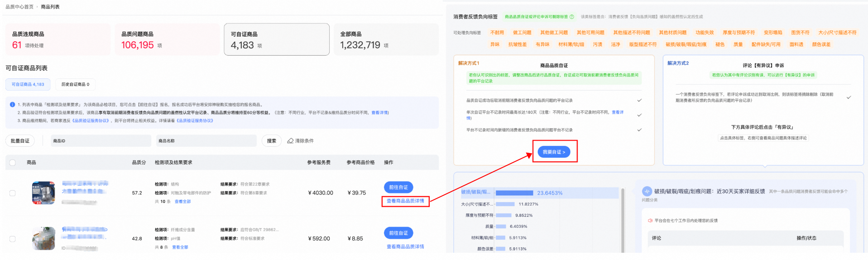The image size is (868, 260).
Task: Select the 其他描述不符问题 tag
Action: tap(632, 33)
